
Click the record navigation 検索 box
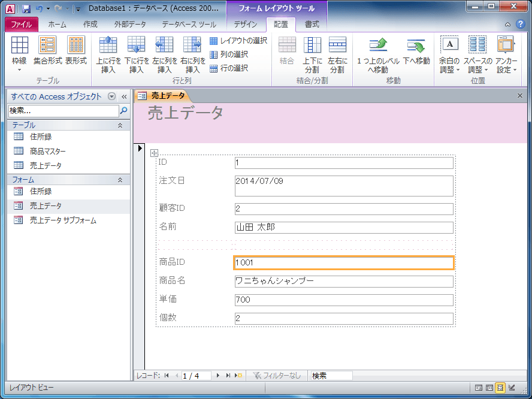pos(331,376)
